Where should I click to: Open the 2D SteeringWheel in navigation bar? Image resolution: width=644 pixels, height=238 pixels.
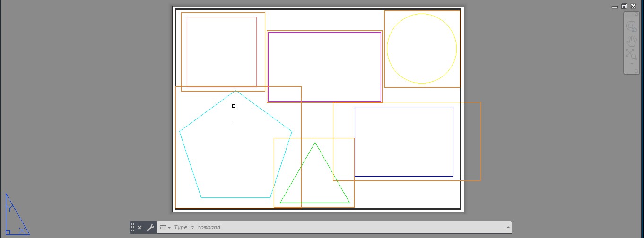631,27
